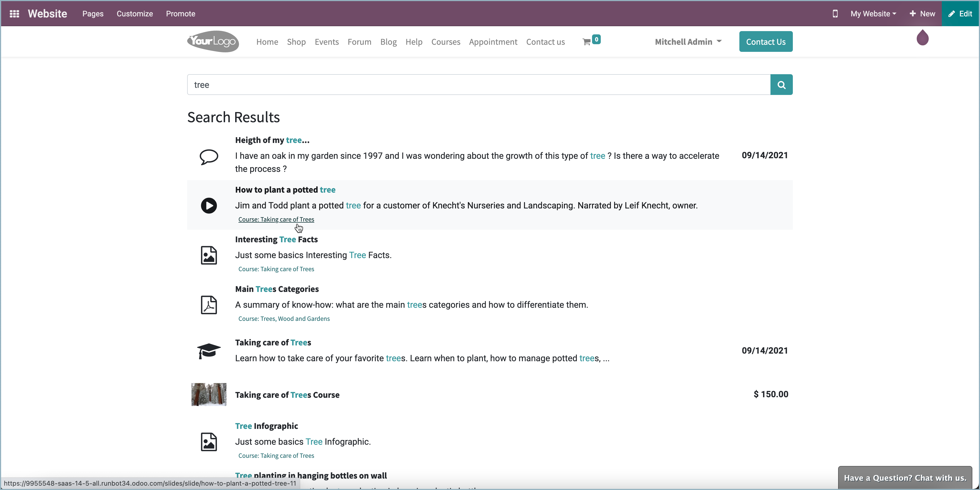Open the apps grid menu icon

(14, 14)
